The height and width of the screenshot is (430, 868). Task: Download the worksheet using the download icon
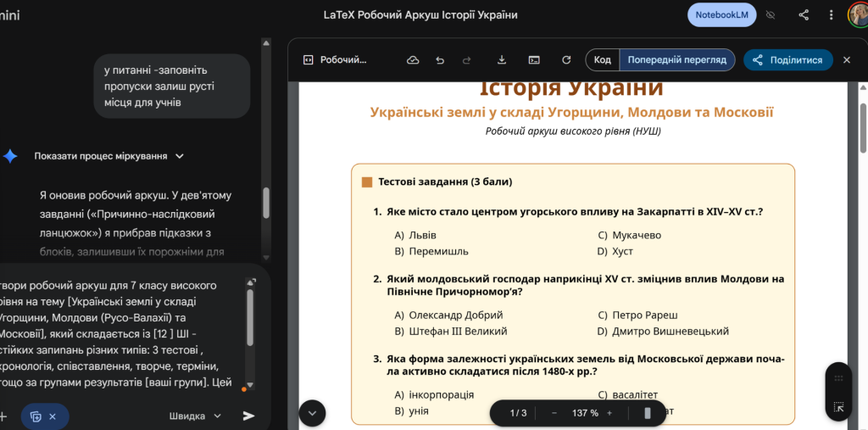(502, 60)
